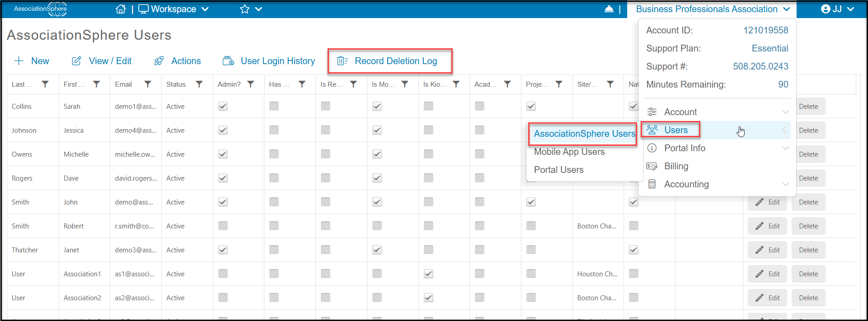Collapse the Users submenu chevron

pyautogui.click(x=785, y=130)
